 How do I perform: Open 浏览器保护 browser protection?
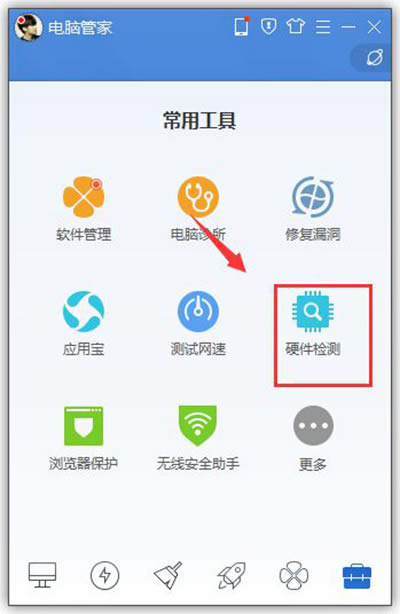[x=83, y=438]
